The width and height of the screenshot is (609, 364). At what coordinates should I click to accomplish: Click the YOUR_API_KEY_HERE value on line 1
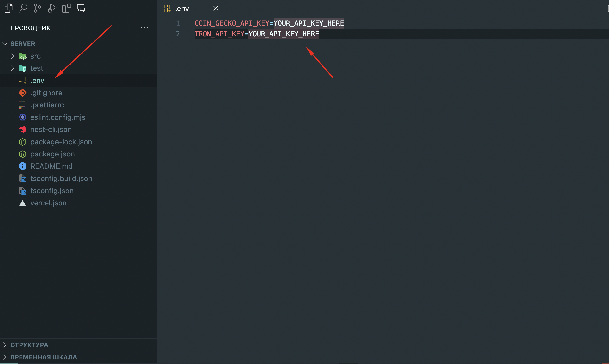pyautogui.click(x=309, y=23)
